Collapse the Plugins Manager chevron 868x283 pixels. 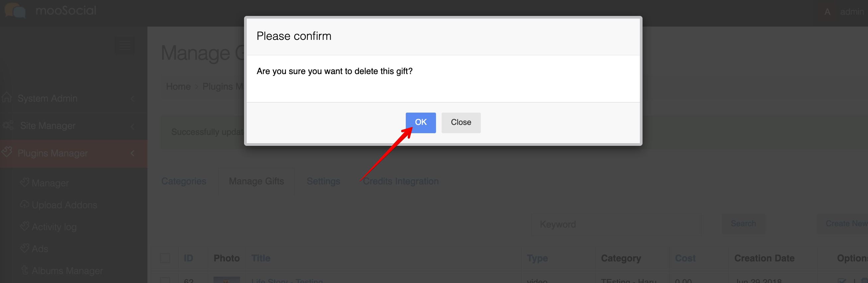tap(132, 153)
